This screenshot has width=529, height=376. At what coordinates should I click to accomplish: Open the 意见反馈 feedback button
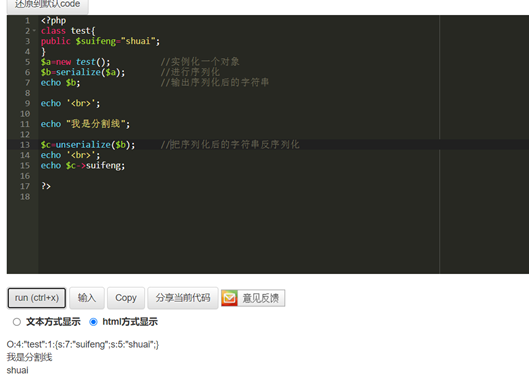[x=253, y=298]
